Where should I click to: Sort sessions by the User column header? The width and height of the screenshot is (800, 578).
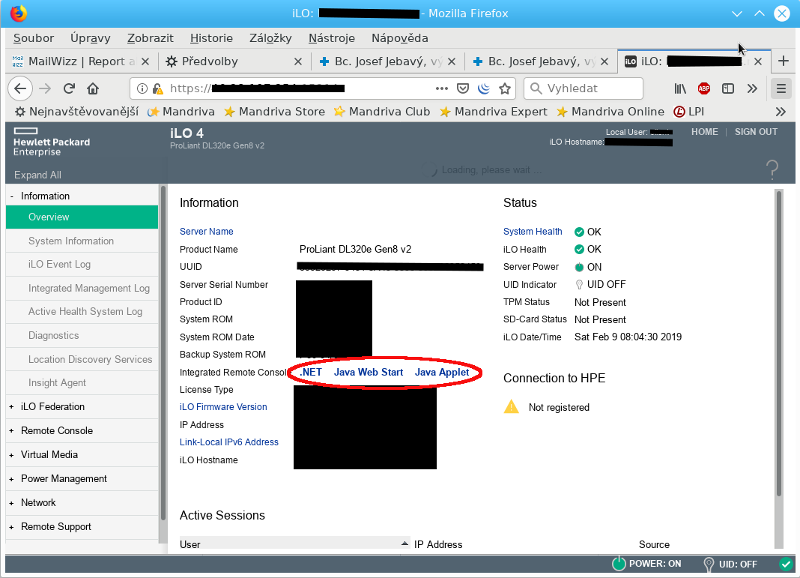[x=294, y=544]
